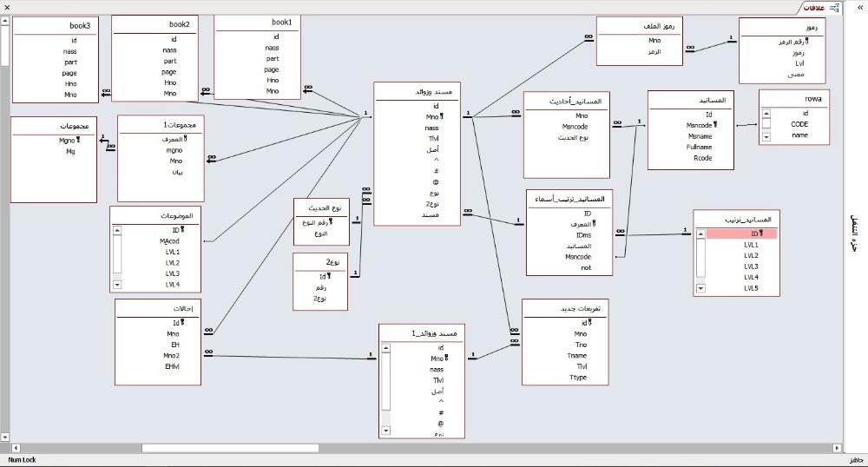Click the key icon beside ID in الموضوعات
The image size is (868, 467).
(x=182, y=230)
